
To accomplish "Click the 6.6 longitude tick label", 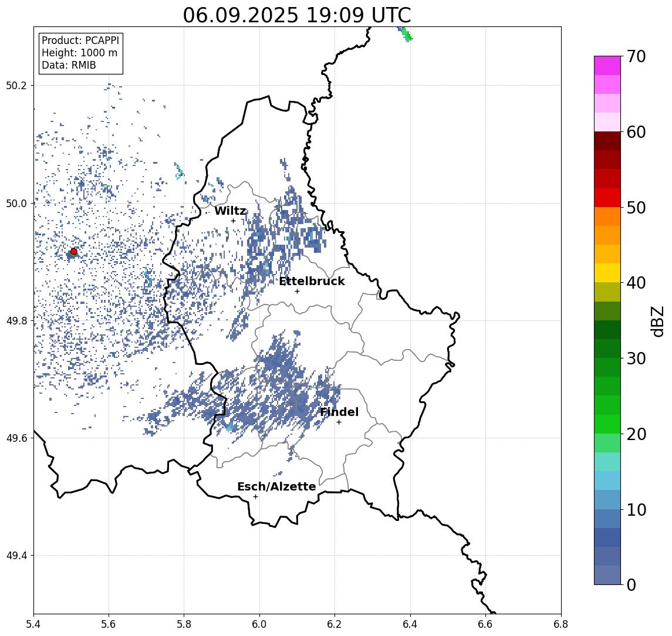I will pos(485,624).
